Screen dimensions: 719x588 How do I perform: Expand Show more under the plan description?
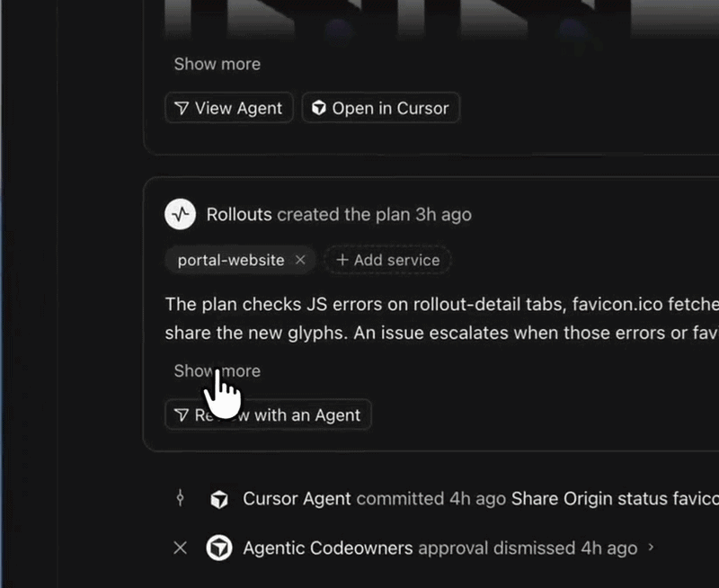pyautogui.click(x=217, y=370)
